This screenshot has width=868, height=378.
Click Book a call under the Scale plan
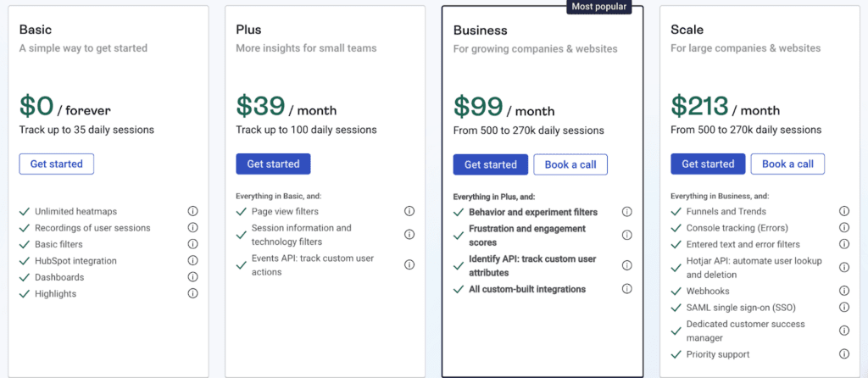[787, 164]
